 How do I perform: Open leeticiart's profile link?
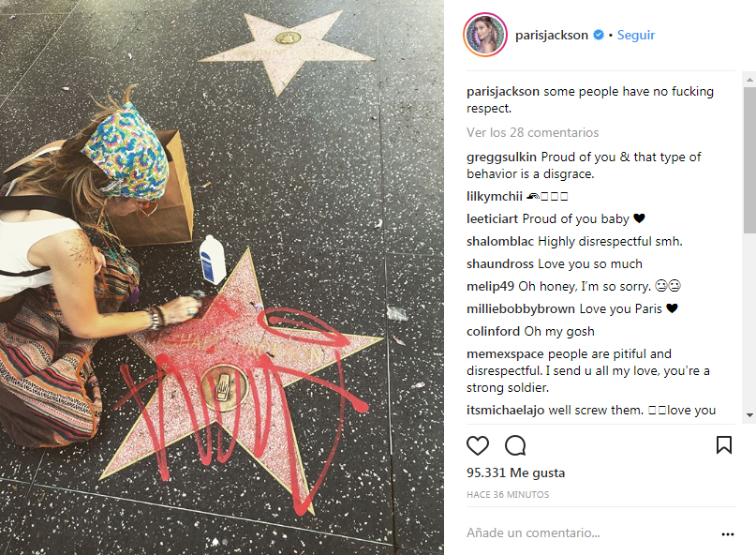(492, 218)
